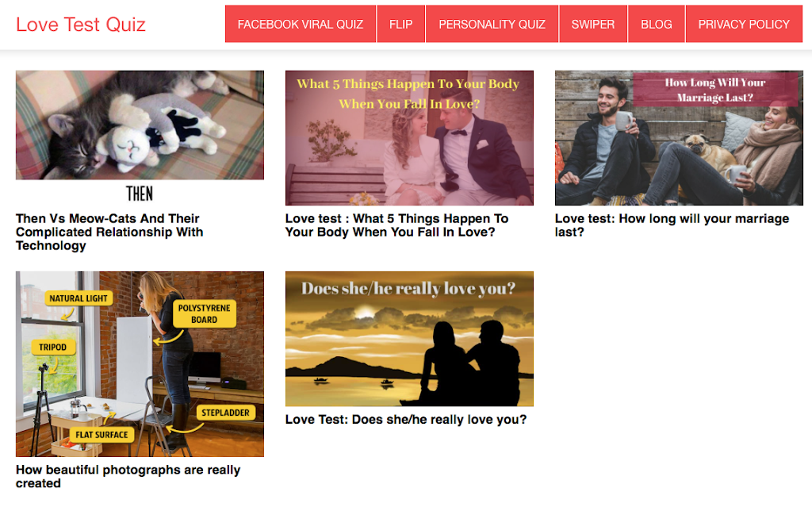Open the photography setup with stepladder thumbnail
The height and width of the screenshot is (511, 812).
pos(140,364)
